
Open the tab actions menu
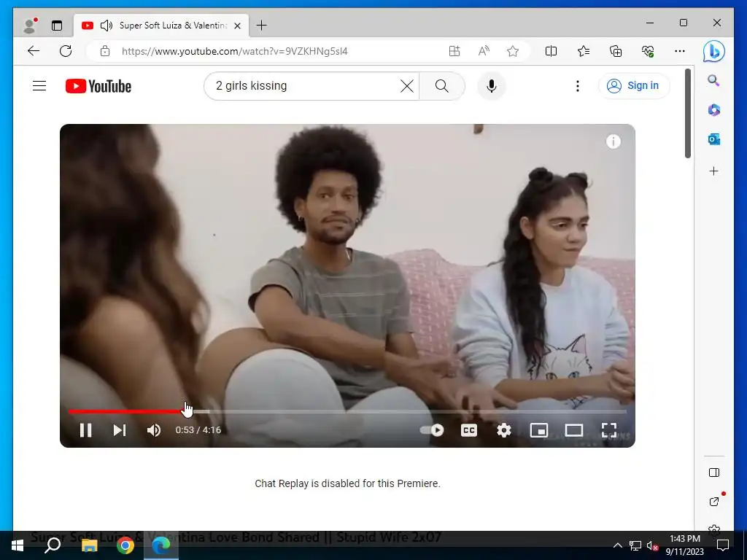click(x=57, y=26)
